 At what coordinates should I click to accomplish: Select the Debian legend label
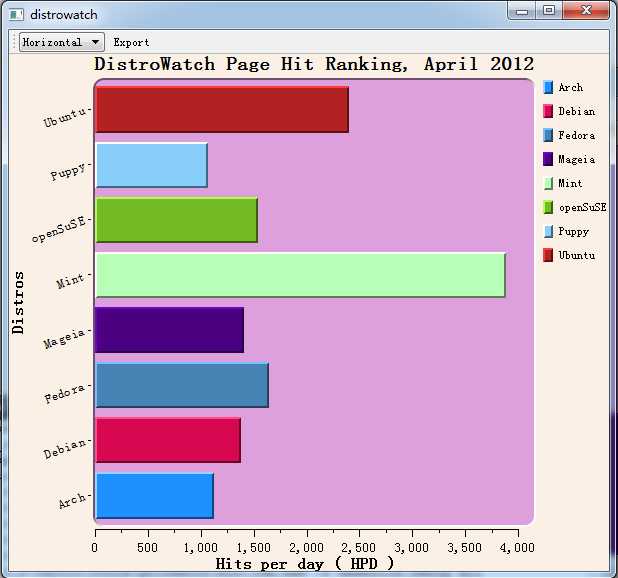pos(577,112)
